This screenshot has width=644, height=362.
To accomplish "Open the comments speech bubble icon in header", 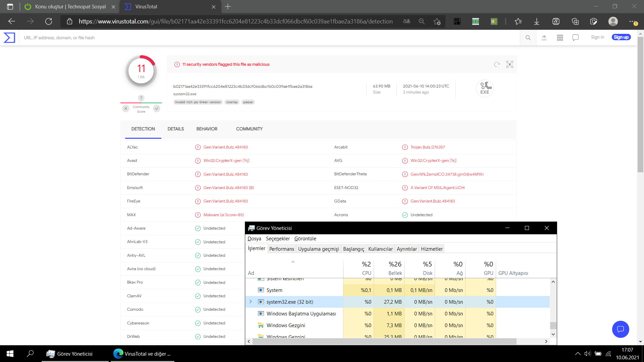I will click(x=576, y=38).
